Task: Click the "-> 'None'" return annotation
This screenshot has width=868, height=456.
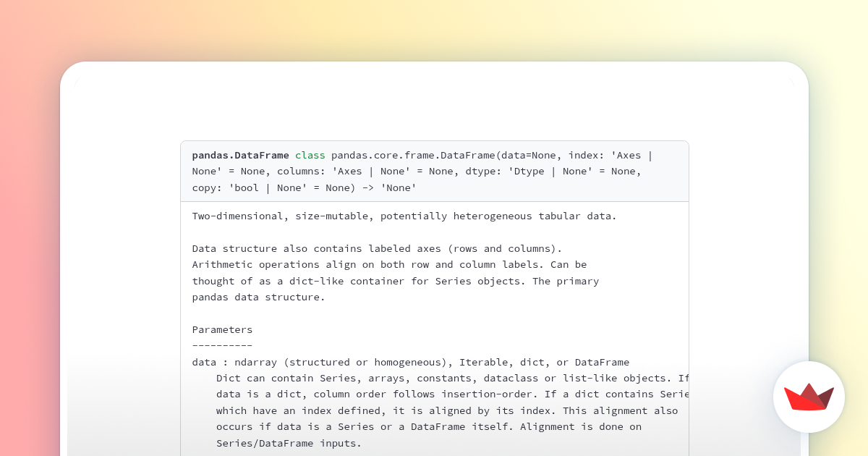Action: click(x=390, y=188)
